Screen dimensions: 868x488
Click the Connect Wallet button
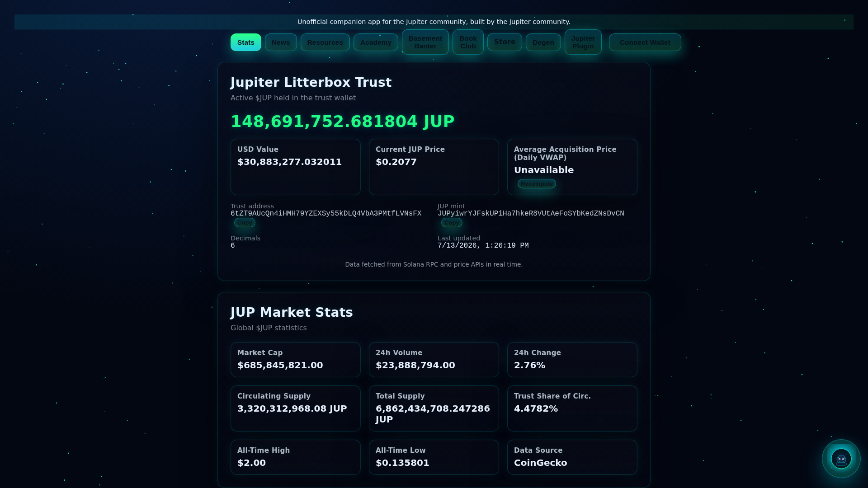click(645, 42)
